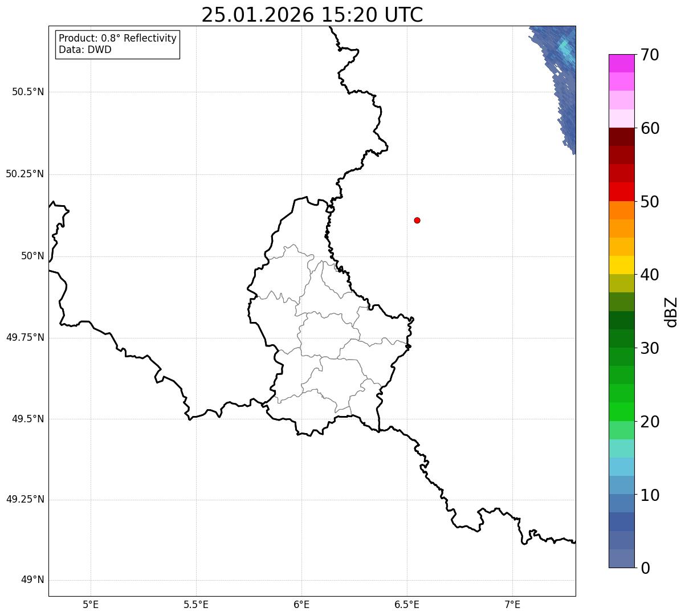Click the colorbar tick label 20
This screenshot has height=616, width=685.
pyautogui.click(x=650, y=422)
